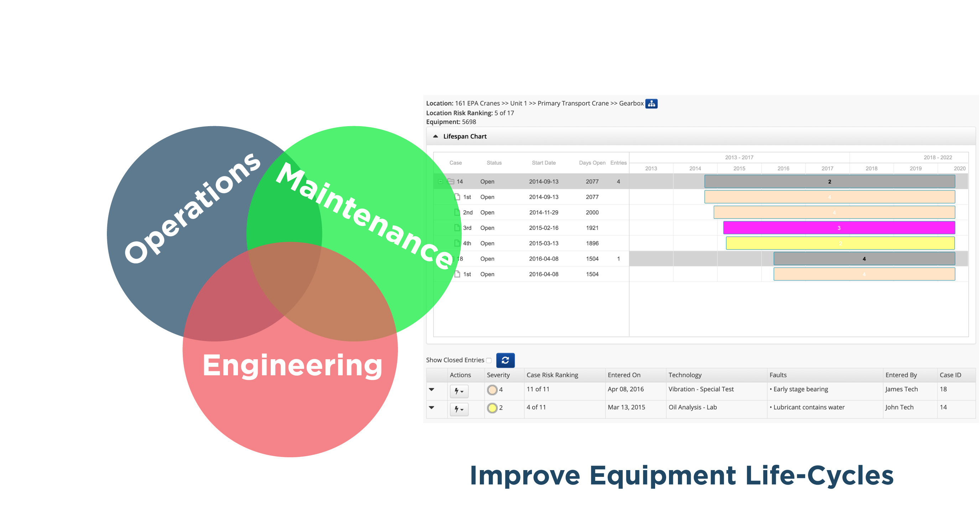
Task: Click the Equipment 5698 label
Action: point(451,122)
